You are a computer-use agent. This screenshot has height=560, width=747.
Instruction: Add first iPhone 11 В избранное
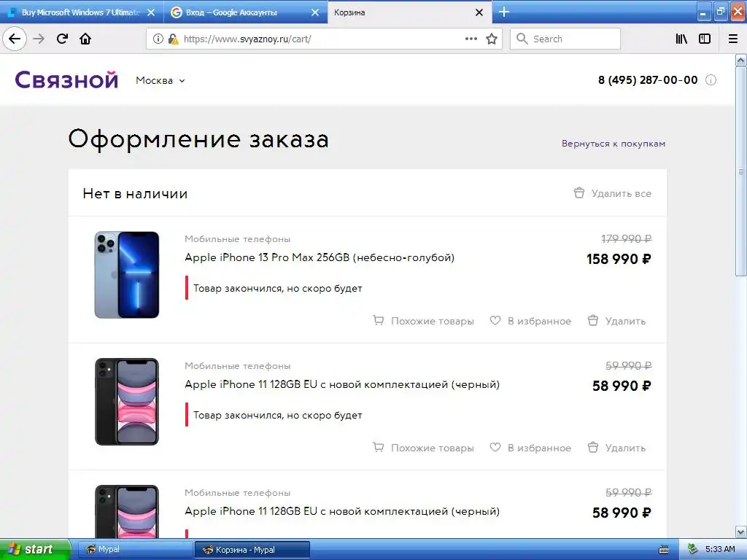[x=530, y=448]
